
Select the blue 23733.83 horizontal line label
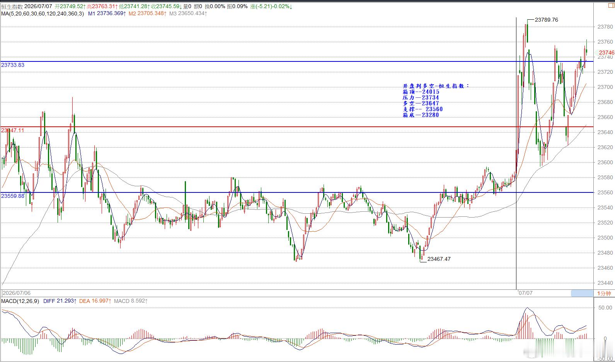(x=13, y=65)
